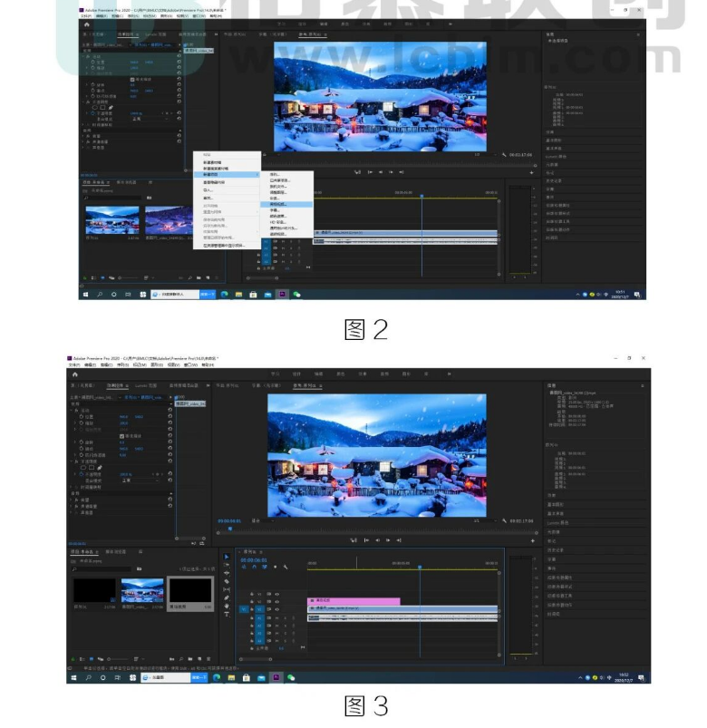Open timeline display settings wrench in Figure 3
The width and height of the screenshot is (707, 728).
click(286, 567)
